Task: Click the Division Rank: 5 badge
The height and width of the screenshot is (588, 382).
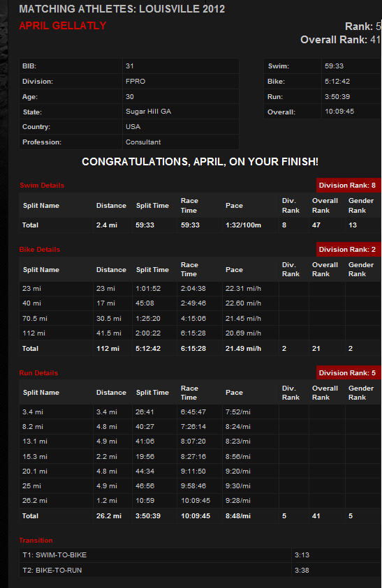Action: point(348,372)
